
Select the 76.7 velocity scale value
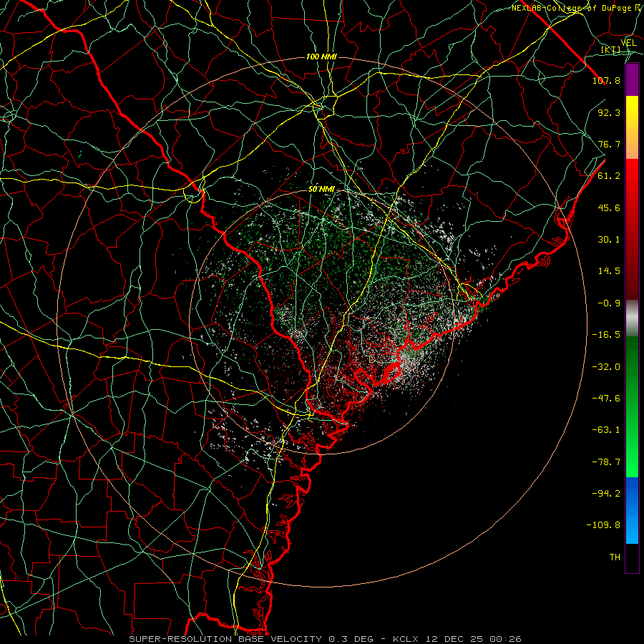tap(609, 144)
